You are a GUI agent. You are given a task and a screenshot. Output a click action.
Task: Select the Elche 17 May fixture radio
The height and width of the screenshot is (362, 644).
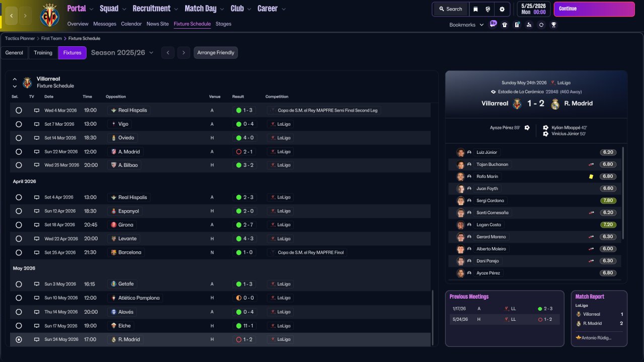[x=19, y=326]
